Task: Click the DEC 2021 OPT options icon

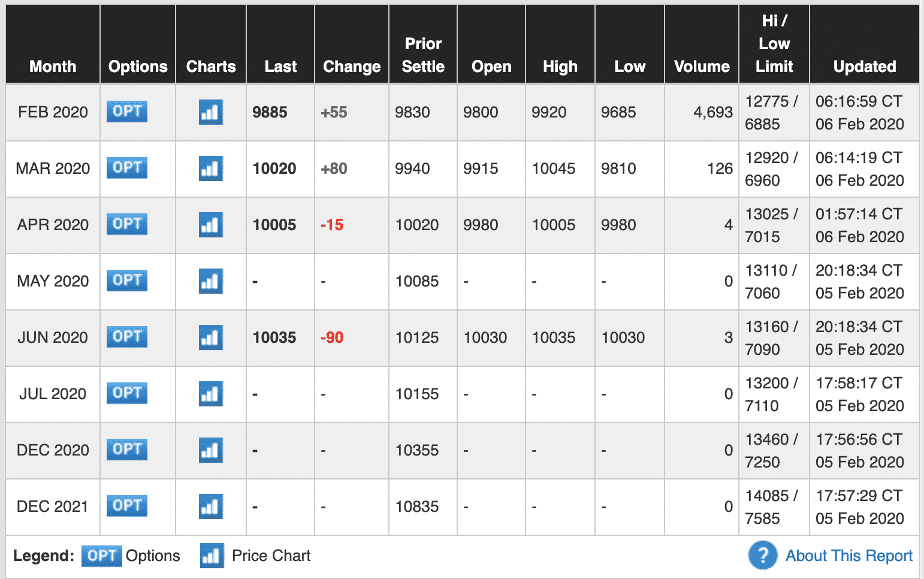Action: pos(127,506)
